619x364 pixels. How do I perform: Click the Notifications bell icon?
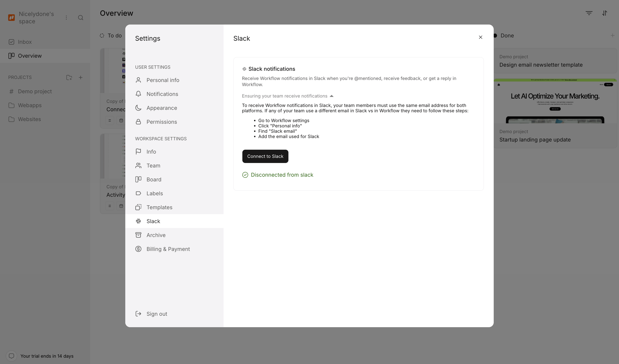pyautogui.click(x=138, y=94)
